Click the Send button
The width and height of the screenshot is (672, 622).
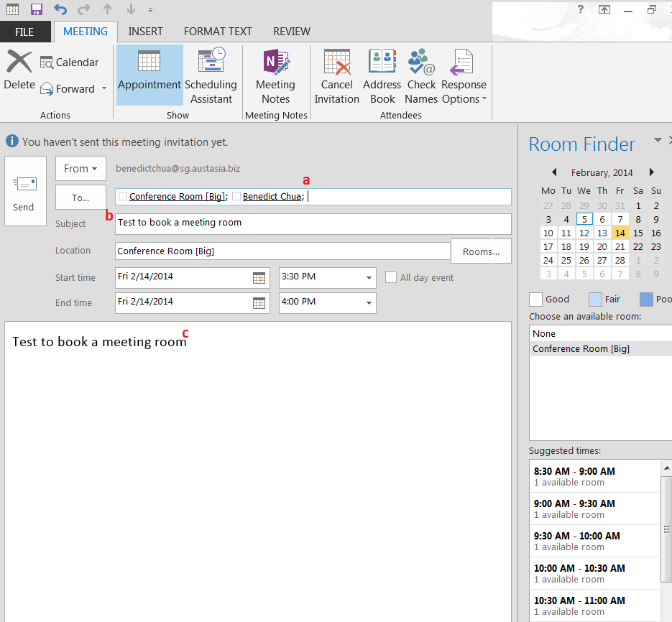tap(25, 191)
